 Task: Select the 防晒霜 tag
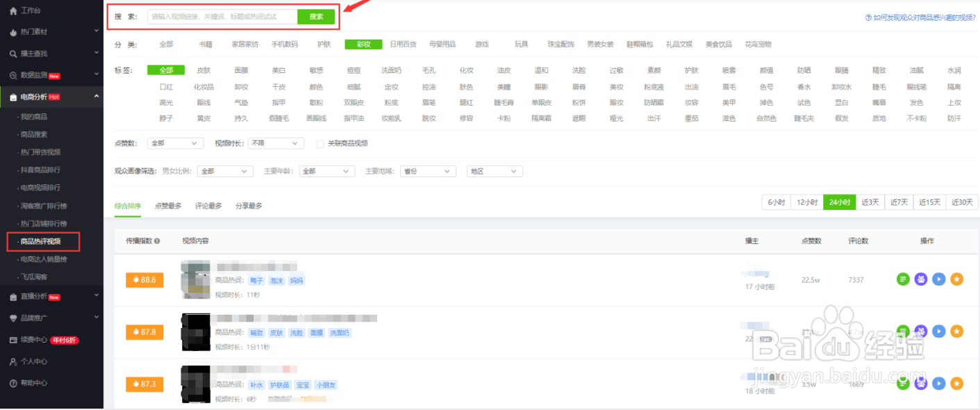click(654, 102)
